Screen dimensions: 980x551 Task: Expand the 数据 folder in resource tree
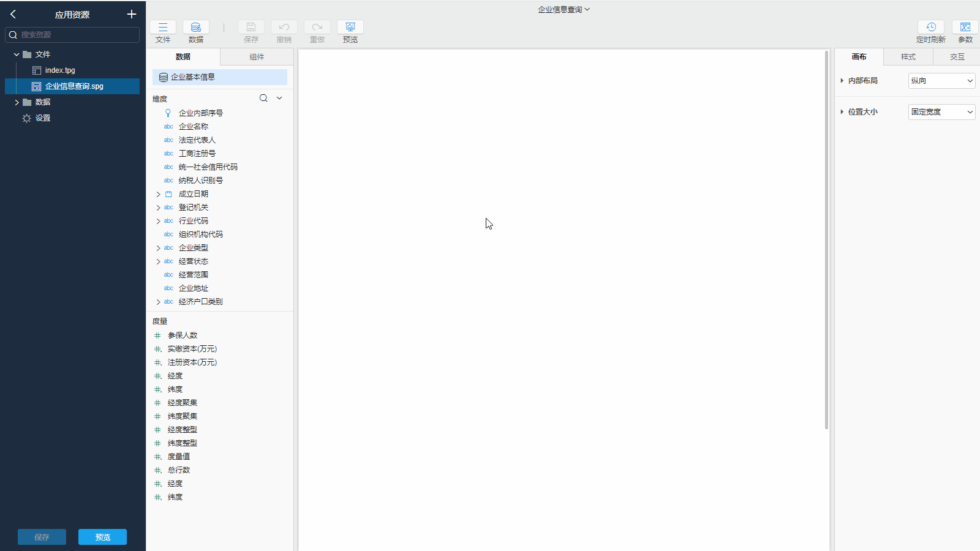coord(17,102)
